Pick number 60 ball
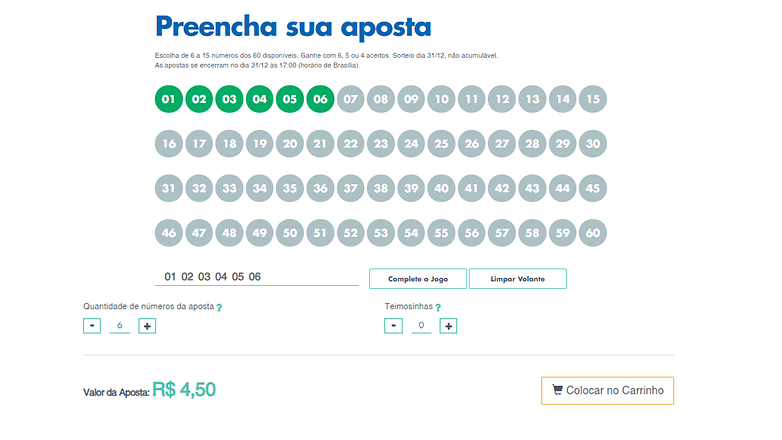 (593, 233)
